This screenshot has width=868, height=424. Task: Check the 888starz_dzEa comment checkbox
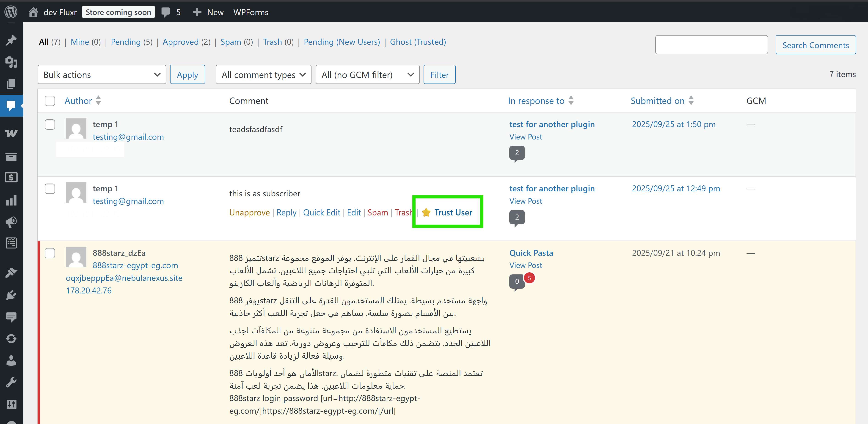click(x=50, y=253)
